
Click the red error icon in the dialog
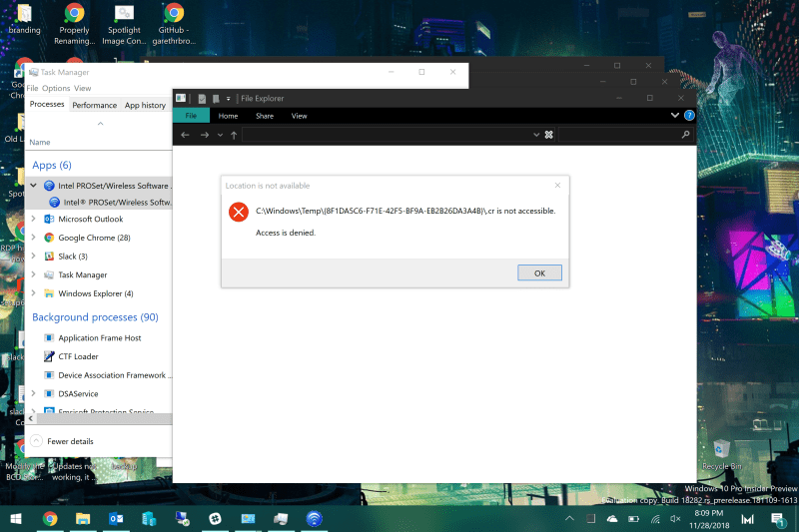click(x=238, y=212)
